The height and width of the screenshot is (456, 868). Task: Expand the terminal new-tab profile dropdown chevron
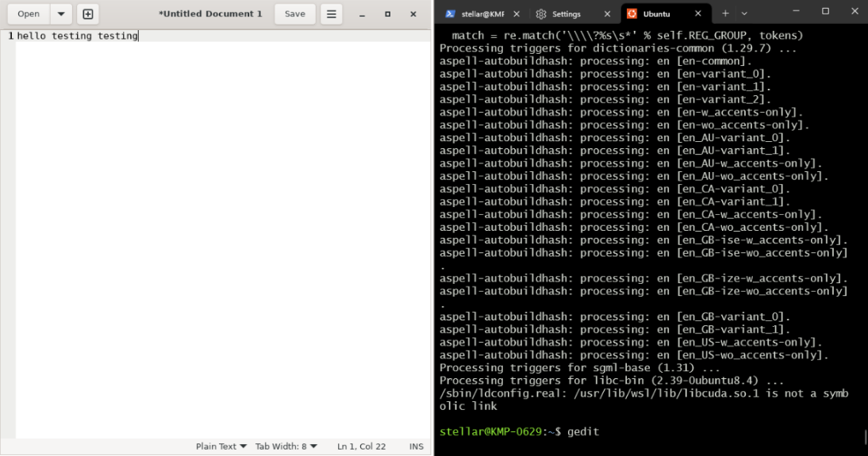(x=744, y=13)
